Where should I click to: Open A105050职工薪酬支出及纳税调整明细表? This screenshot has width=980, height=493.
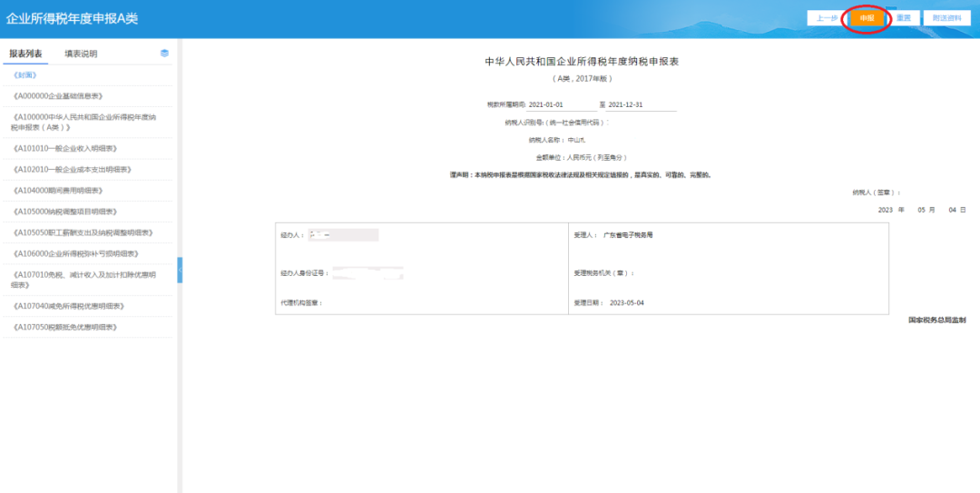tap(83, 232)
